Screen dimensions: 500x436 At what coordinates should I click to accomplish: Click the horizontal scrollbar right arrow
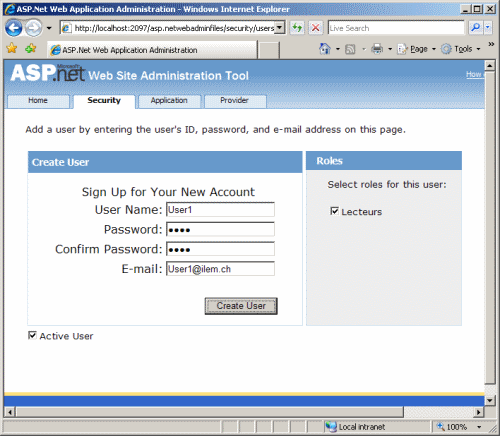pos(479,412)
